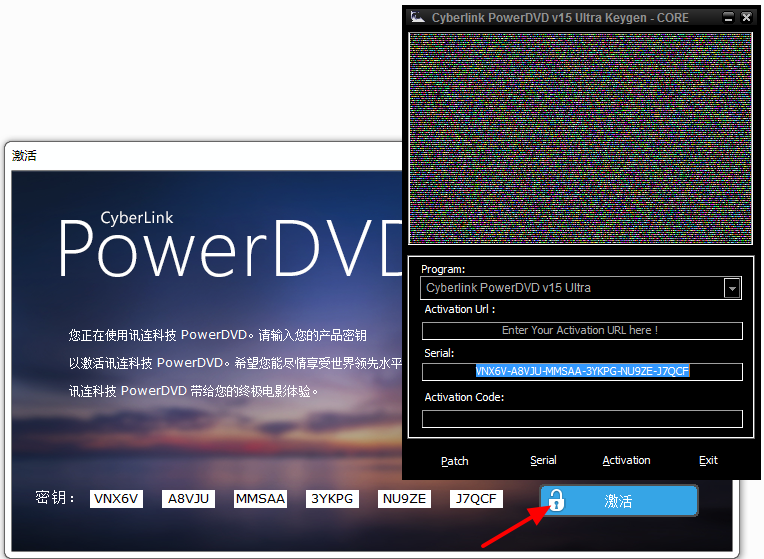The height and width of the screenshot is (559, 764).
Task: Click the 激活 window title text
Action: click(24, 155)
